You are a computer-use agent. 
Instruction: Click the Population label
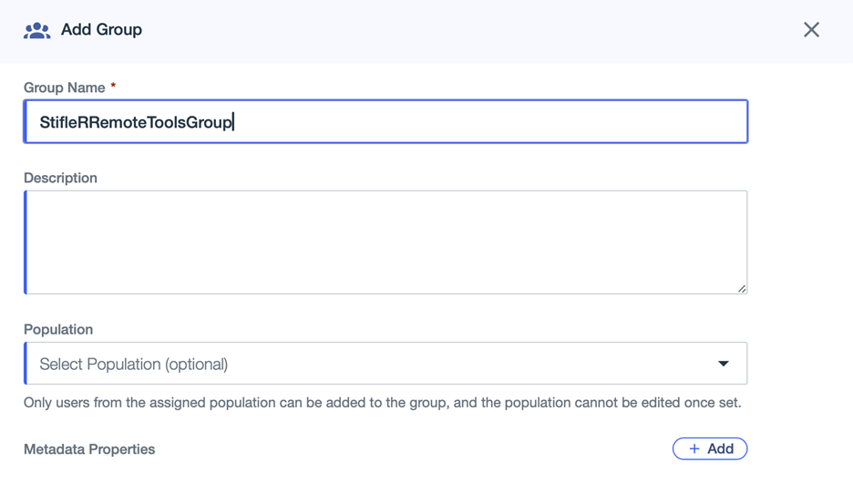[x=58, y=329]
